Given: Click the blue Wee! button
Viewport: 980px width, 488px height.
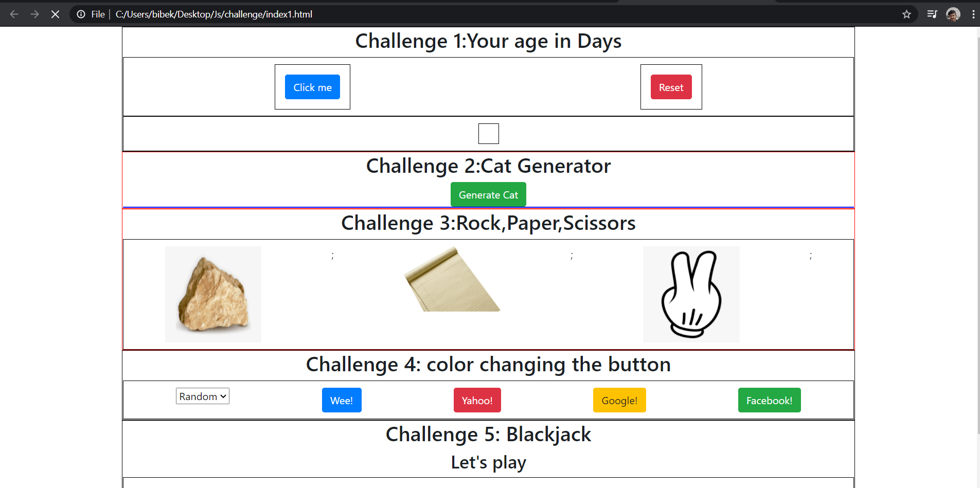Looking at the screenshot, I should point(342,401).
